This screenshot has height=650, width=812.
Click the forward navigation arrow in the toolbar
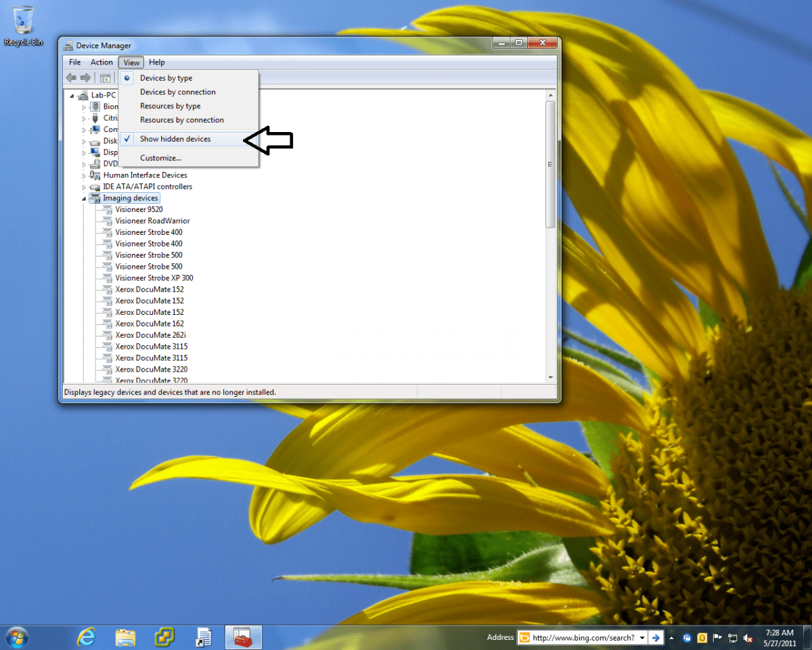[85, 77]
